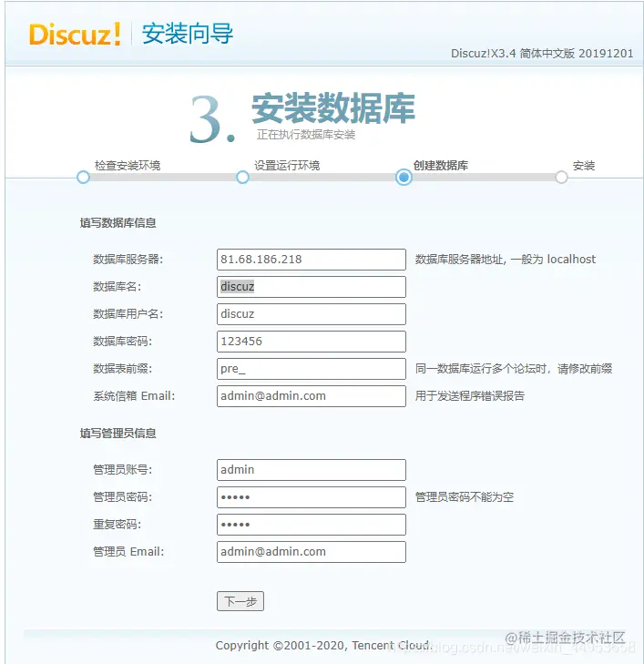This screenshot has width=644, height=664.
Task: Click the 数据表前缀: label
Action: 122,369
